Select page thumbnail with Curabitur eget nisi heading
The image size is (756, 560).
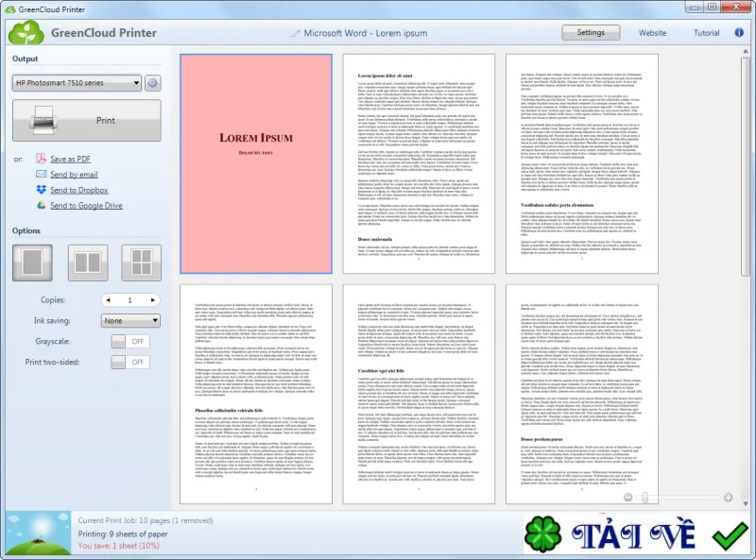tap(419, 394)
